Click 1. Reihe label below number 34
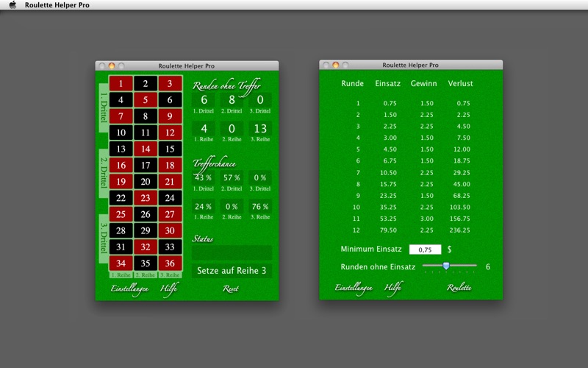588x368 pixels. (121, 275)
